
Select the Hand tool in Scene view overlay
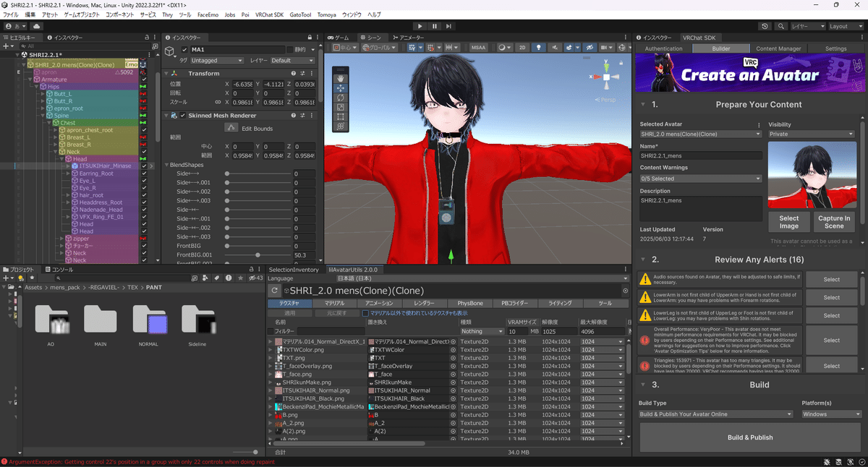tap(341, 80)
